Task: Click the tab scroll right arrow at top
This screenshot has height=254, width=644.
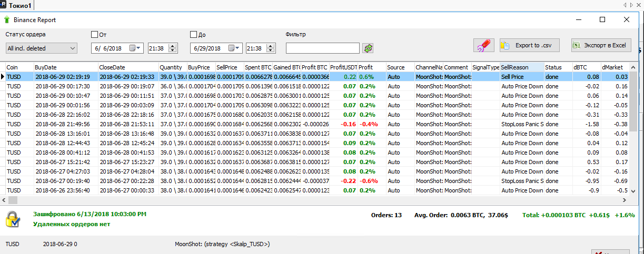Action: click(631, 5)
